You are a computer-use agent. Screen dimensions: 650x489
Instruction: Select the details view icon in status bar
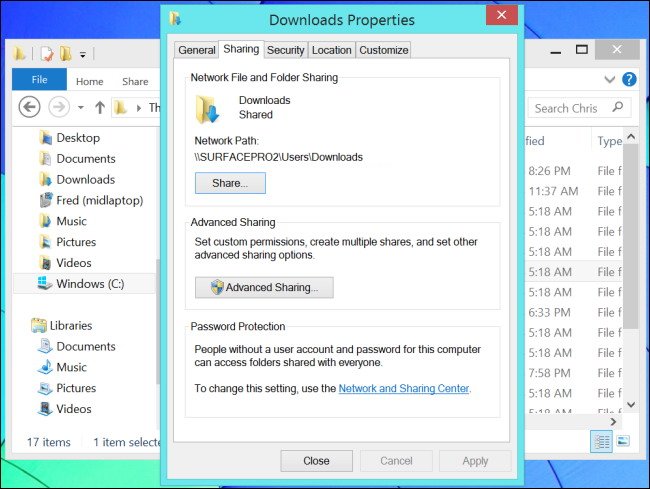coord(601,441)
